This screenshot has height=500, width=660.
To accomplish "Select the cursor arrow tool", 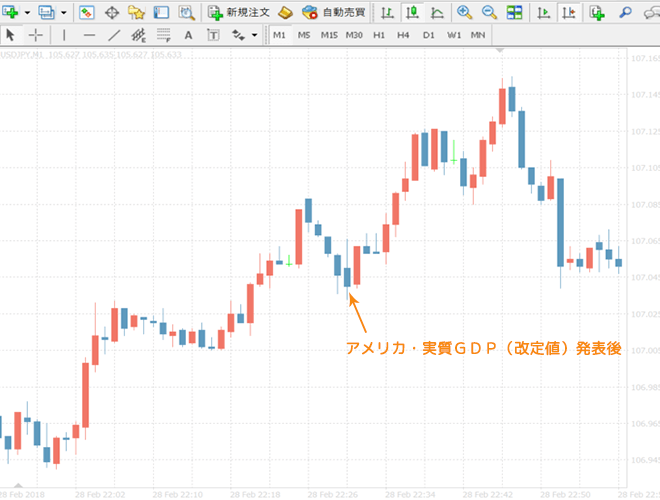I will tap(10, 35).
